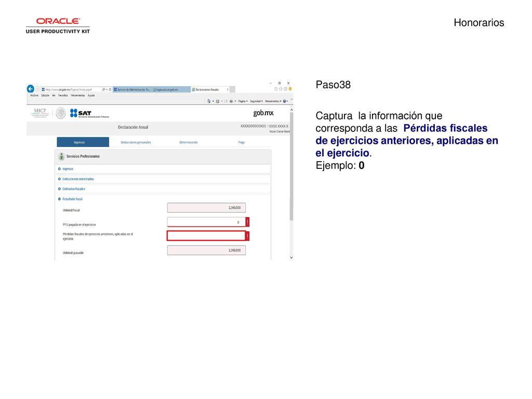Click the PTU pagada en el ejercicio field
Image resolution: width=532 pixels, height=399 pixels.
[x=206, y=222]
